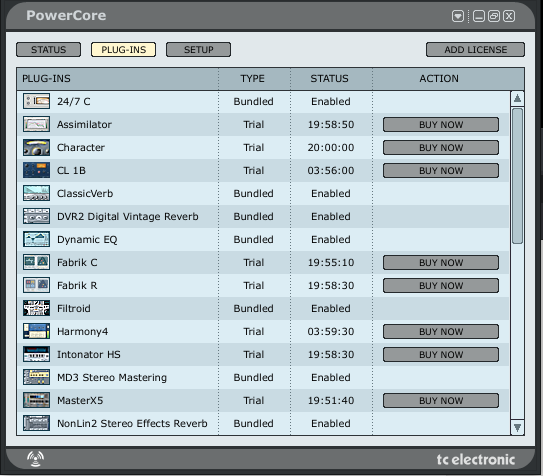
Task: Buy the Assimilator plug-in now
Action: pos(441,125)
